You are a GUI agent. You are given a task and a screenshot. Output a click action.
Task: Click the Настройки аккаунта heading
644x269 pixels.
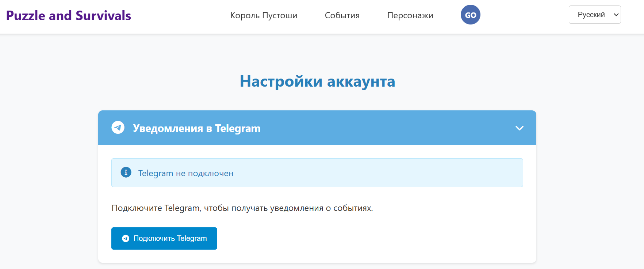click(x=317, y=81)
